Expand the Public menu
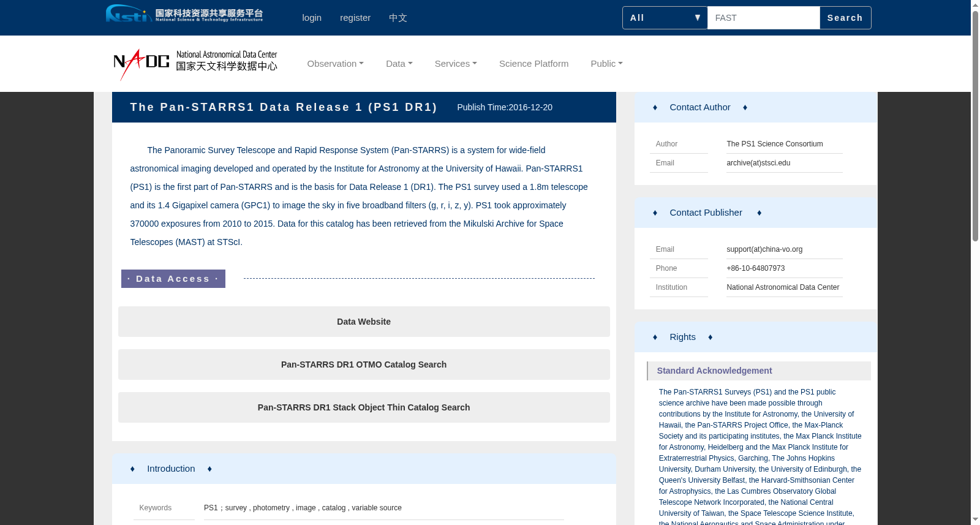 (x=607, y=64)
